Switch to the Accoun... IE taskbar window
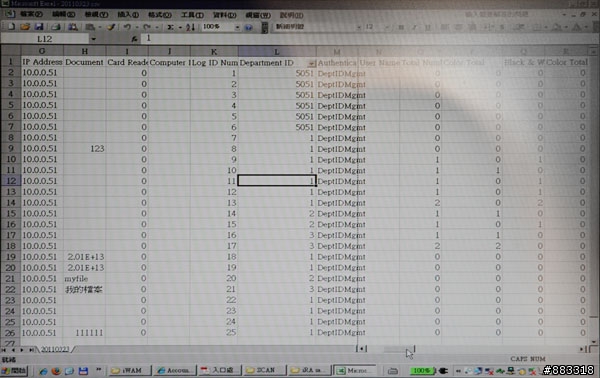This screenshot has height=378, width=600. coord(174,370)
